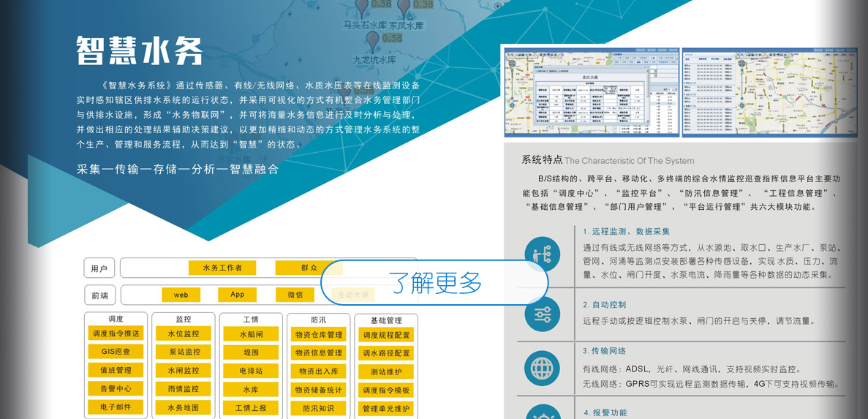
Task: Click the 智慧水务 title heading
Action: pos(140,51)
